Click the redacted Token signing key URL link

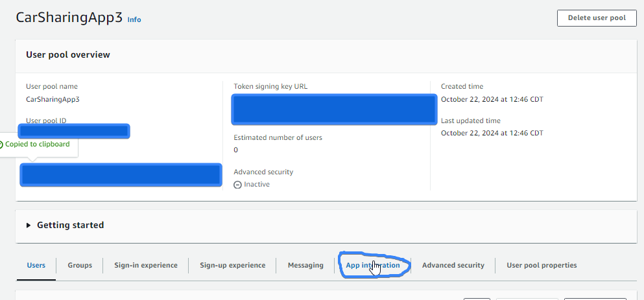(x=334, y=109)
